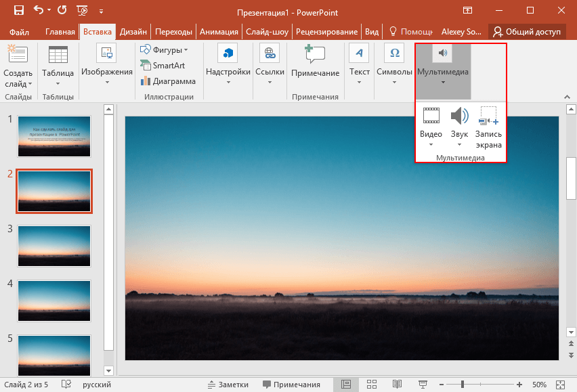The image size is (577, 392).
Task: Switch to the Анимация tab
Action: tap(219, 32)
